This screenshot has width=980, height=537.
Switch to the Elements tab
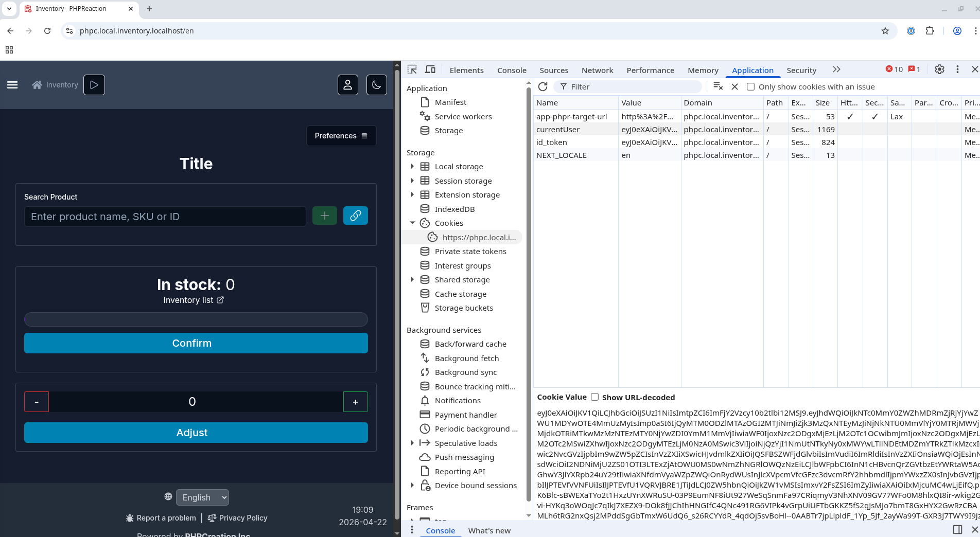(x=466, y=70)
